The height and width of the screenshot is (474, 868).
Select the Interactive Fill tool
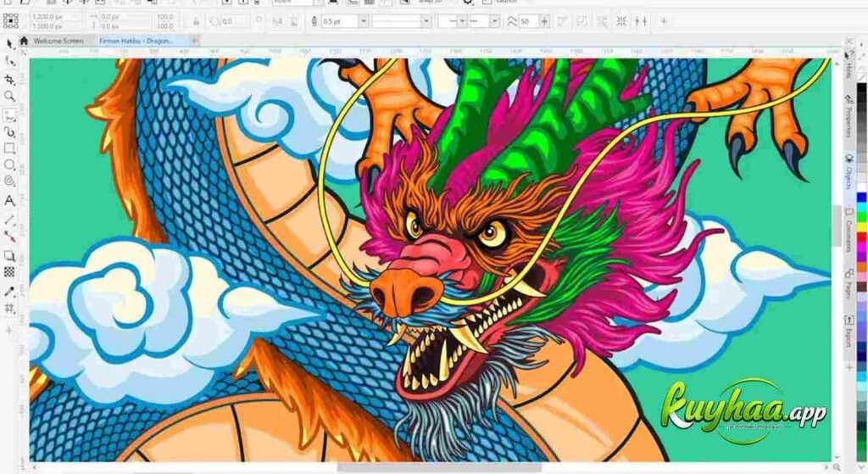click(9, 309)
